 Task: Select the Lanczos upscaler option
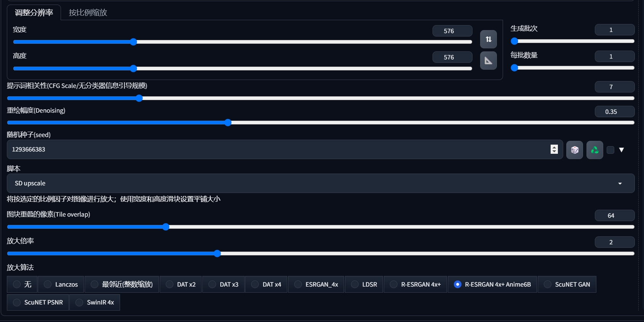tap(48, 284)
